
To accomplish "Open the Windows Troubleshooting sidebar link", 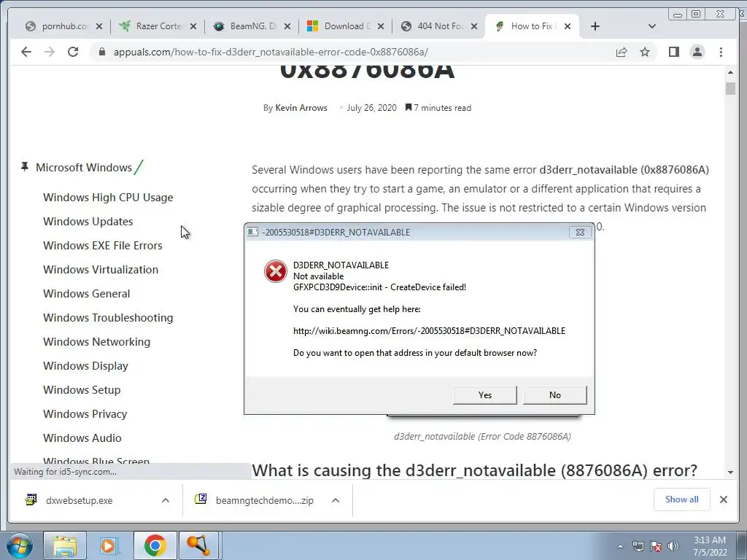I will (108, 318).
